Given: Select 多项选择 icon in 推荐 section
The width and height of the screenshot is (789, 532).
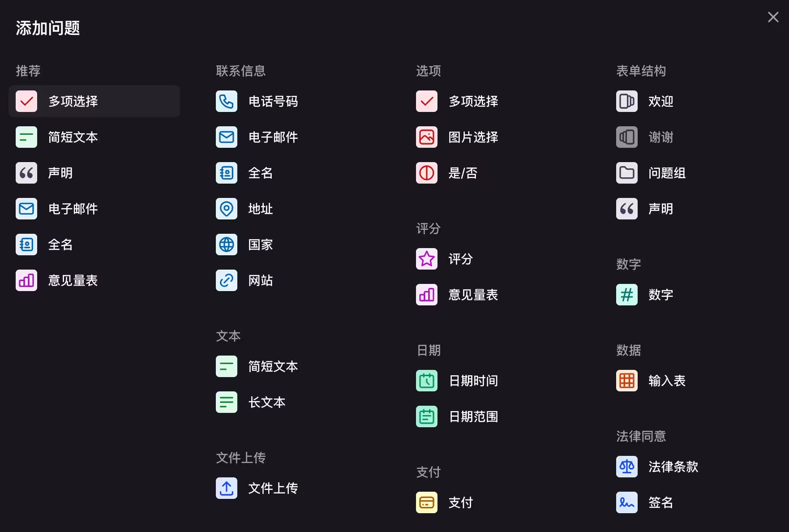Looking at the screenshot, I should pos(26,101).
